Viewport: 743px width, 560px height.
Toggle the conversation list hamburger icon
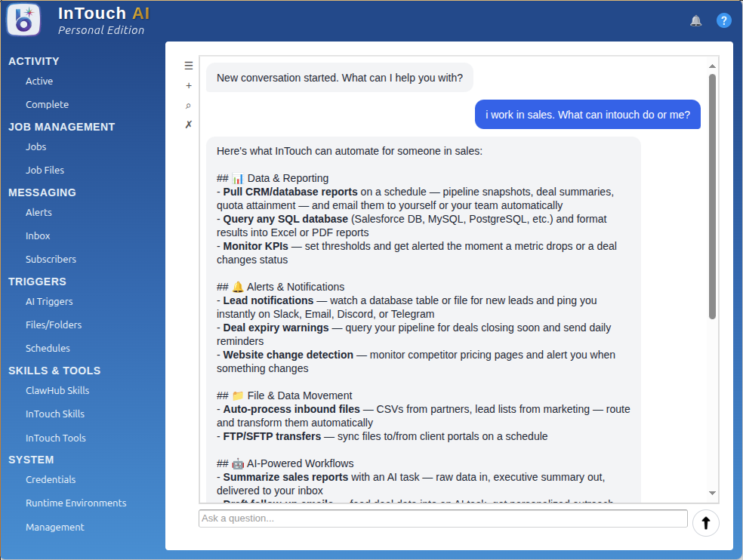tap(189, 66)
